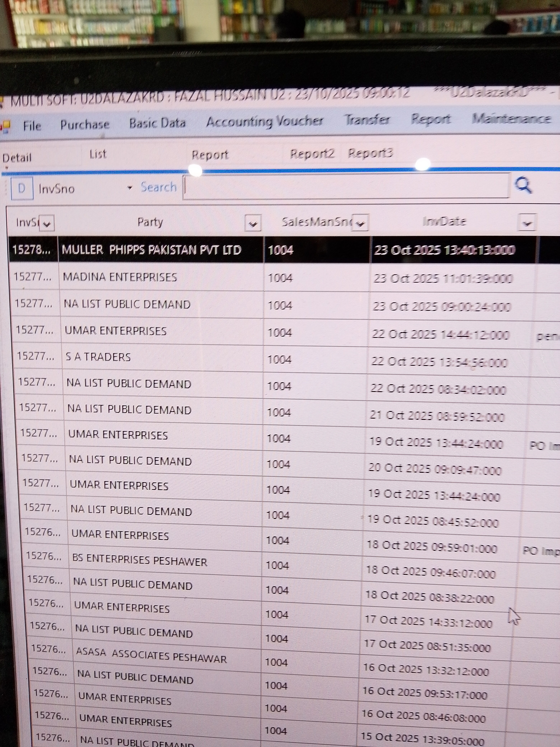The image size is (560, 747).
Task: Switch to the Detail tab
Action: point(17,158)
